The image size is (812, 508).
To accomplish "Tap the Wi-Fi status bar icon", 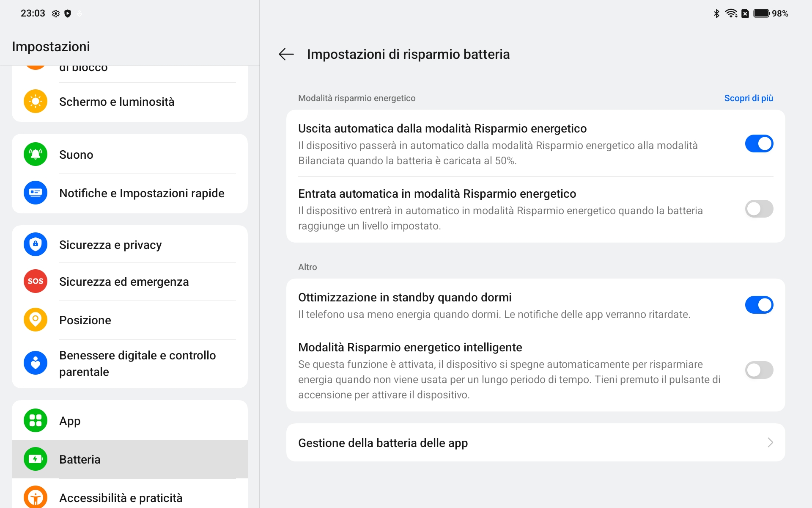I will (731, 14).
